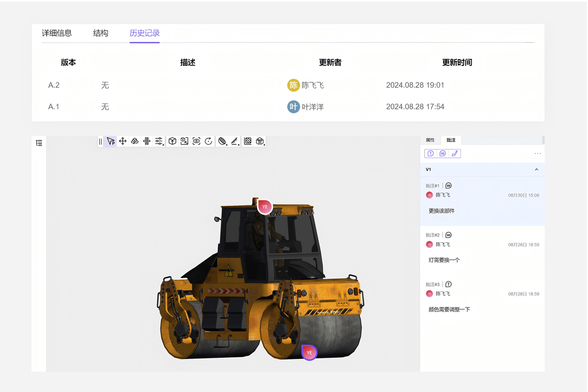Select the orbit rotate tool
This screenshot has width=588, height=392.
134,141
